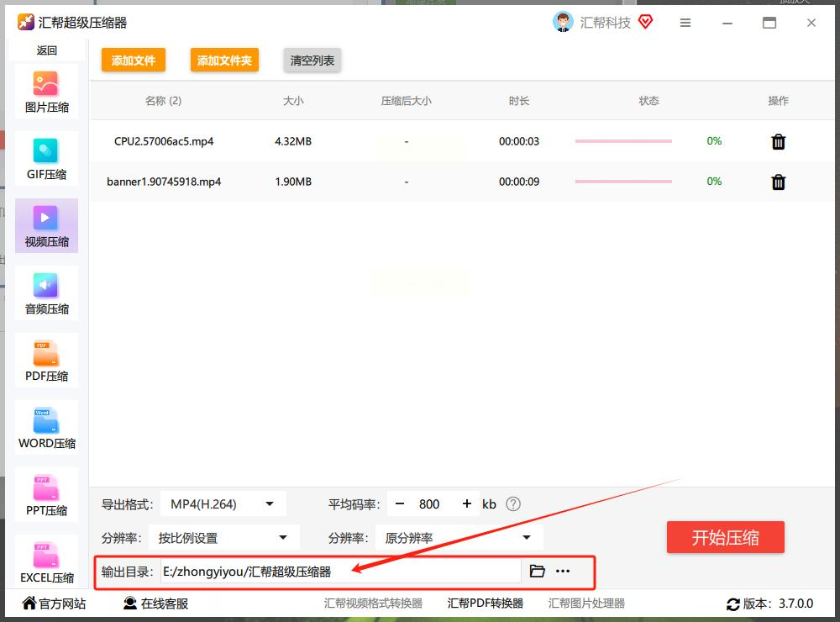This screenshot has height=622, width=840.
Task: Choose PPT压缩 in the sidebar
Action: point(46,495)
